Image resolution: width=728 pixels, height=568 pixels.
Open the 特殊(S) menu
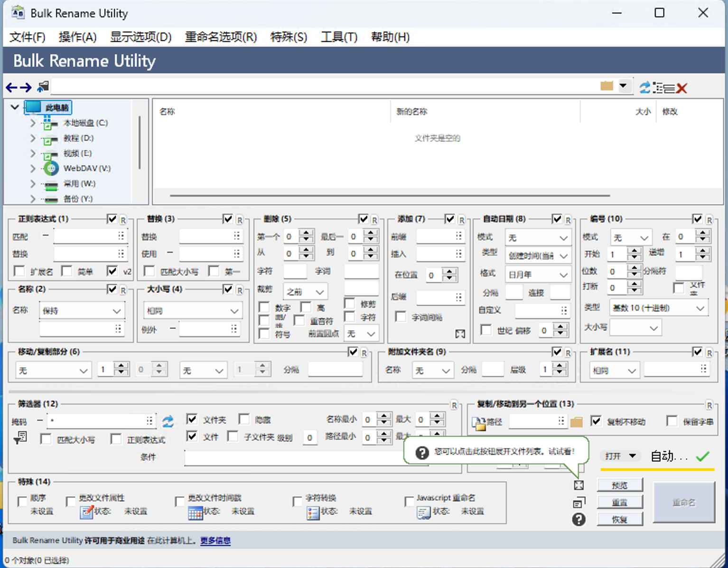pos(289,37)
